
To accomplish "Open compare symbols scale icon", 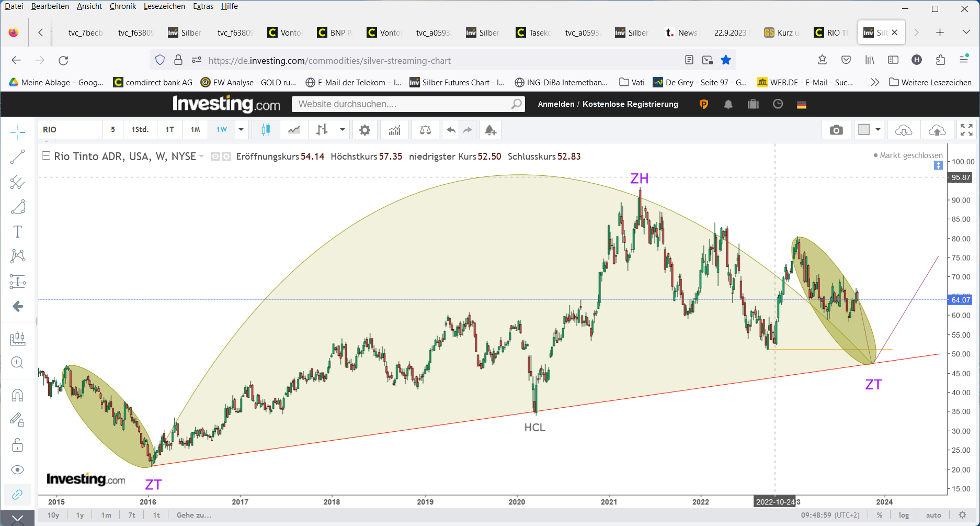I will pyautogui.click(x=426, y=130).
